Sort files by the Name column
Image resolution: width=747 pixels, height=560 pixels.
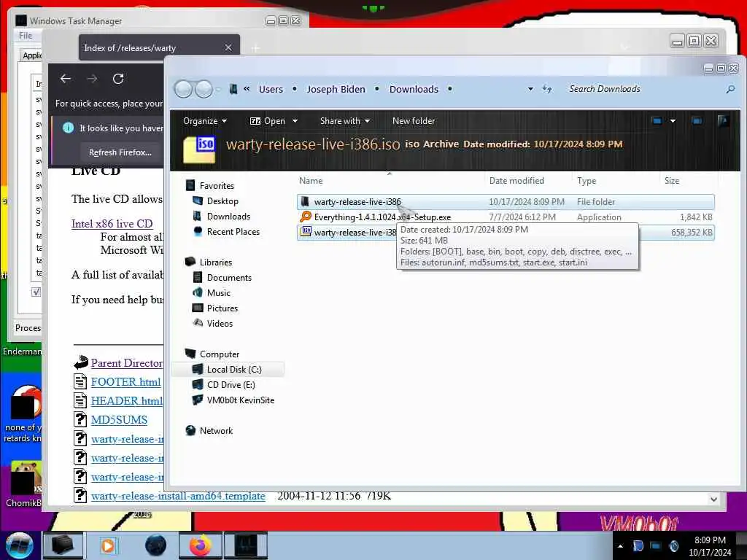pyautogui.click(x=311, y=181)
